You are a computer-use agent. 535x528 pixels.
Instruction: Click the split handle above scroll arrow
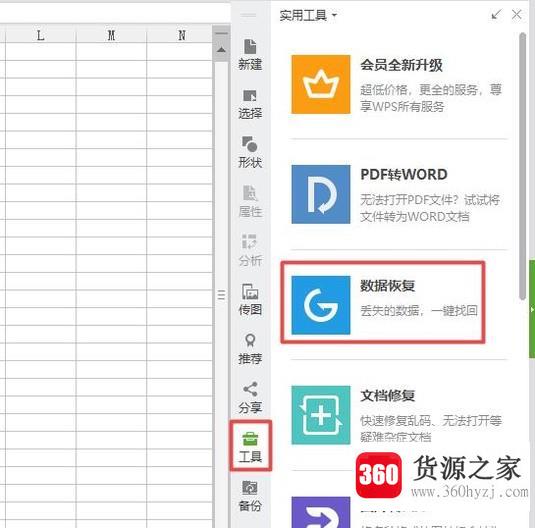coord(221,33)
